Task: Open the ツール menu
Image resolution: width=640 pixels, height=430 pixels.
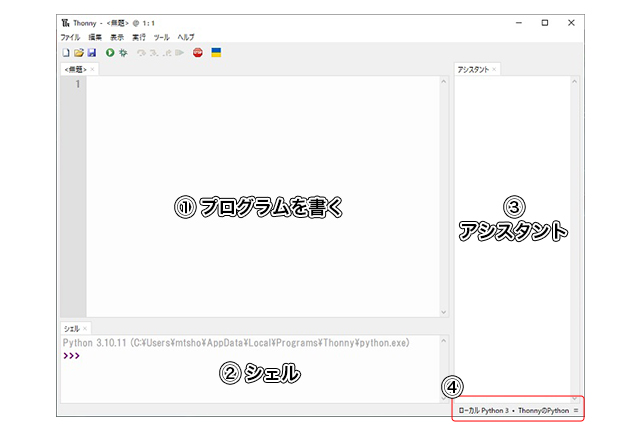Action: point(161,37)
